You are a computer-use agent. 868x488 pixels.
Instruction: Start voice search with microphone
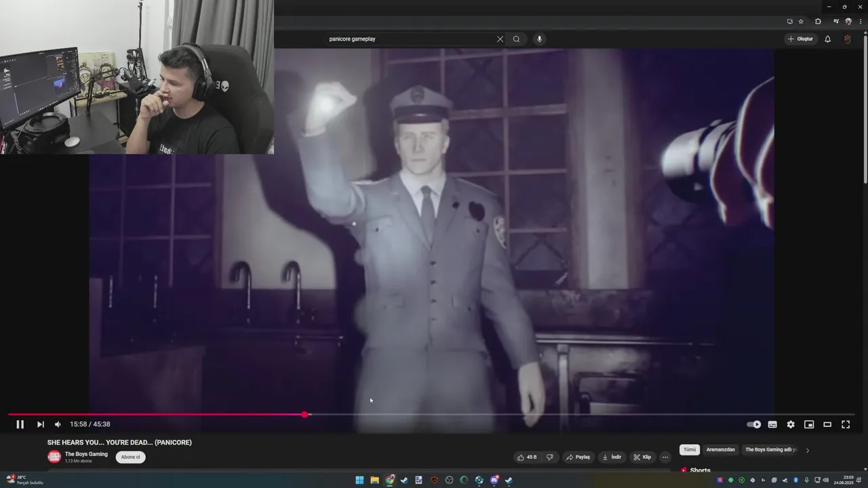[540, 39]
